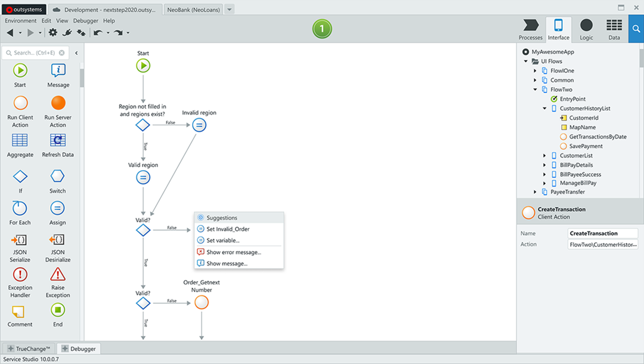The height and width of the screenshot is (364, 644).
Task: Pick the Raise Exception tool
Action: (x=58, y=274)
